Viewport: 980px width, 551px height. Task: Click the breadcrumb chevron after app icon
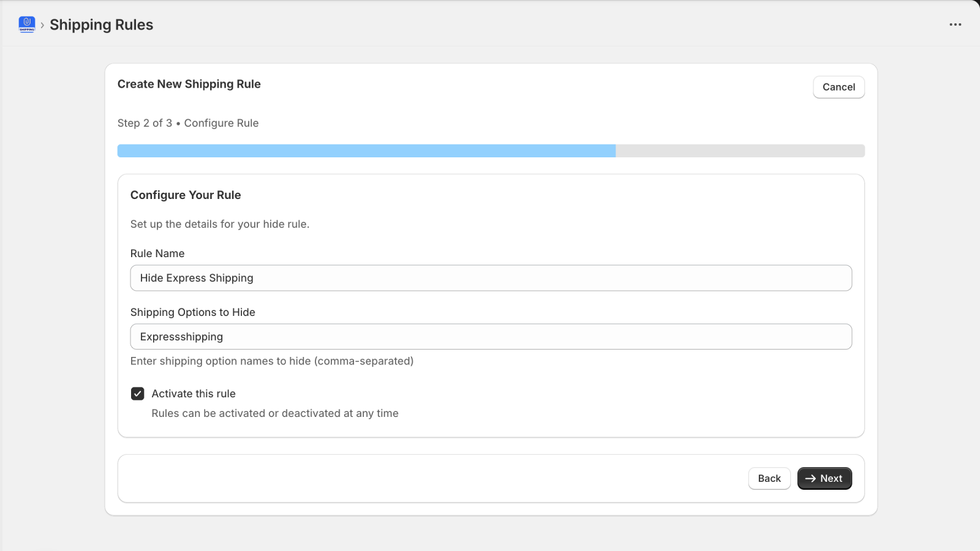coord(42,25)
